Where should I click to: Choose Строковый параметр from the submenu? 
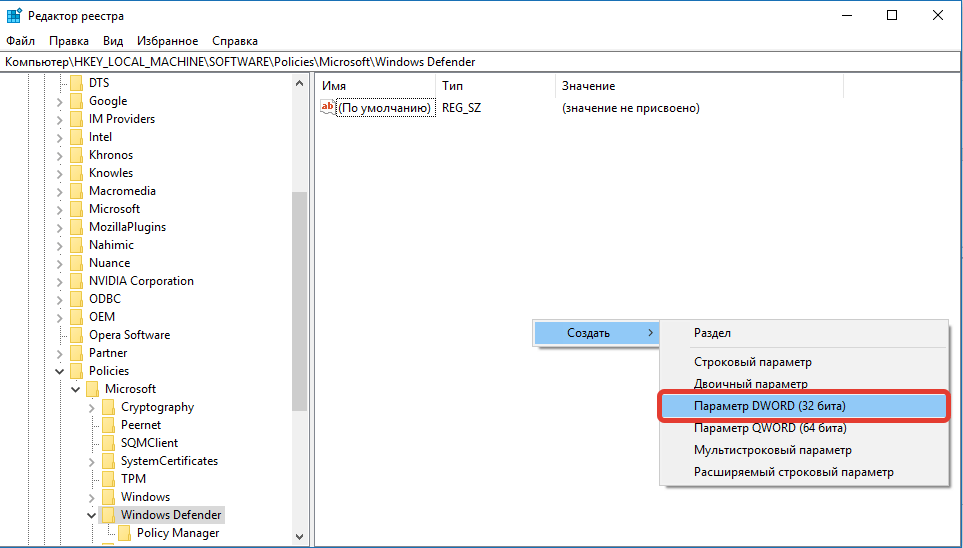tap(753, 362)
